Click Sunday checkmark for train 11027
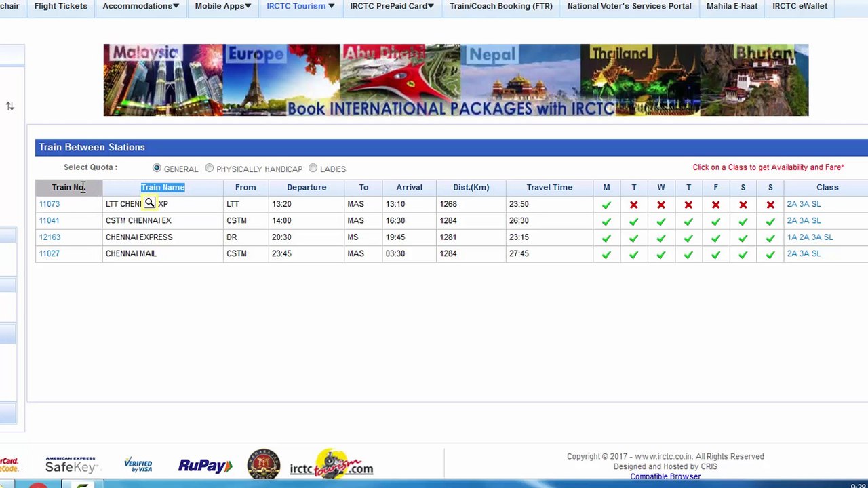 tap(770, 255)
